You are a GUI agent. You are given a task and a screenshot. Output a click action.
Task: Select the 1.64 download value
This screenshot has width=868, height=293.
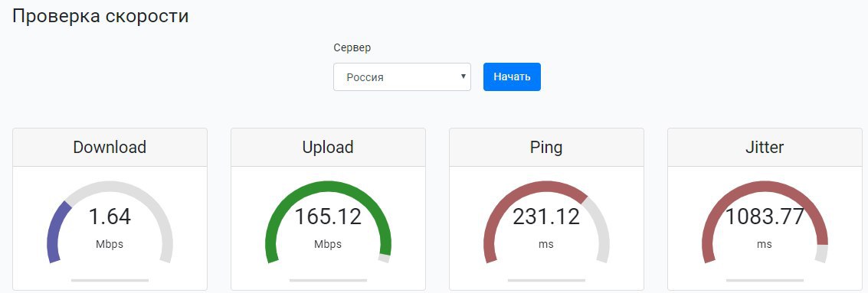(110, 216)
